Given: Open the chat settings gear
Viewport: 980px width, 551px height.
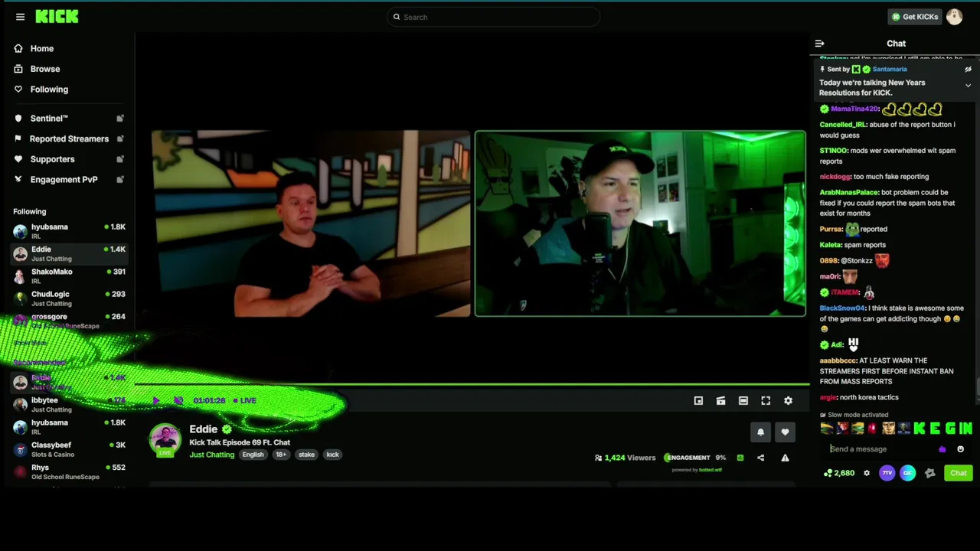Looking at the screenshot, I should [x=867, y=473].
